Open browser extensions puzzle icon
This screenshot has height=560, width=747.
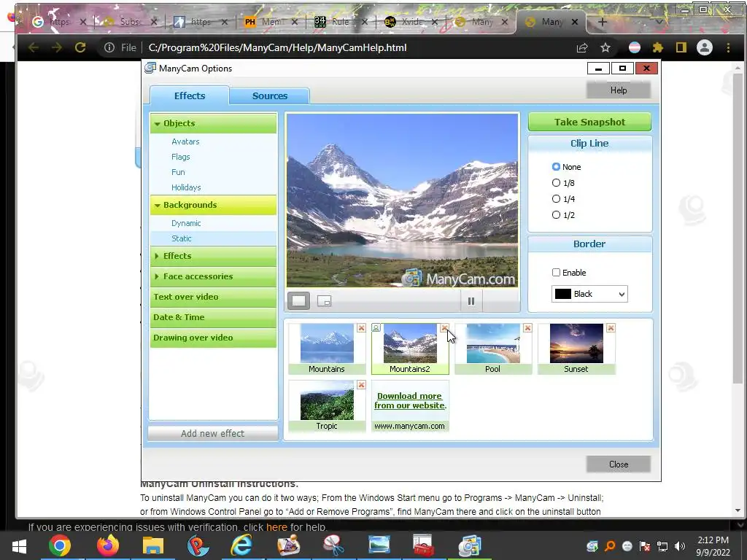[658, 47]
